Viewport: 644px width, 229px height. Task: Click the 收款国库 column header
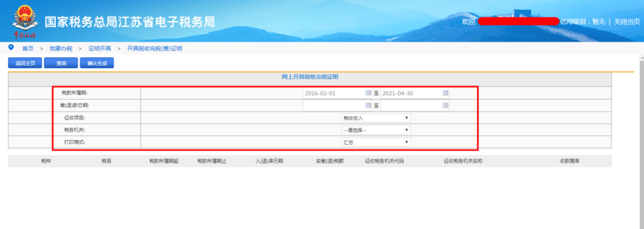click(x=569, y=161)
